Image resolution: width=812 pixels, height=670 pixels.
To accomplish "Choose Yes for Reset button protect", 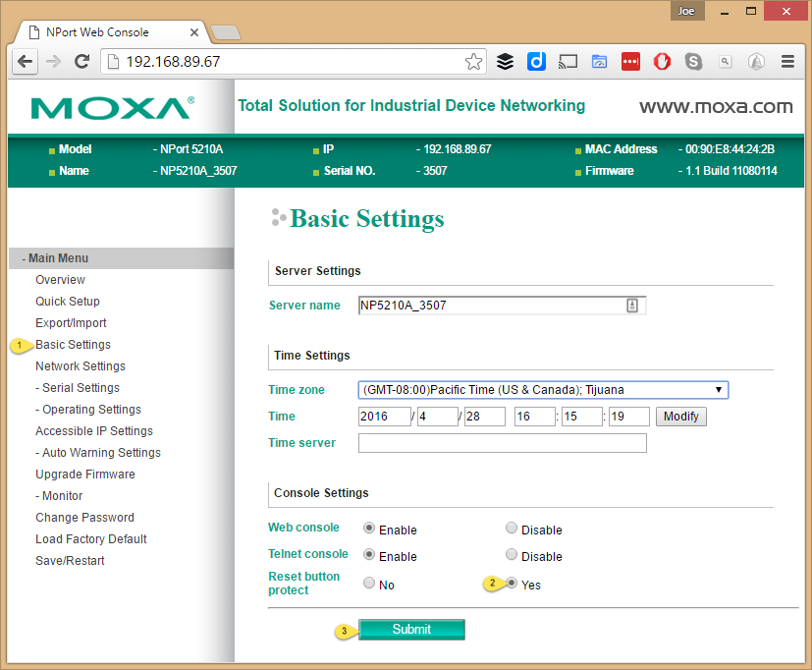I will point(512,583).
